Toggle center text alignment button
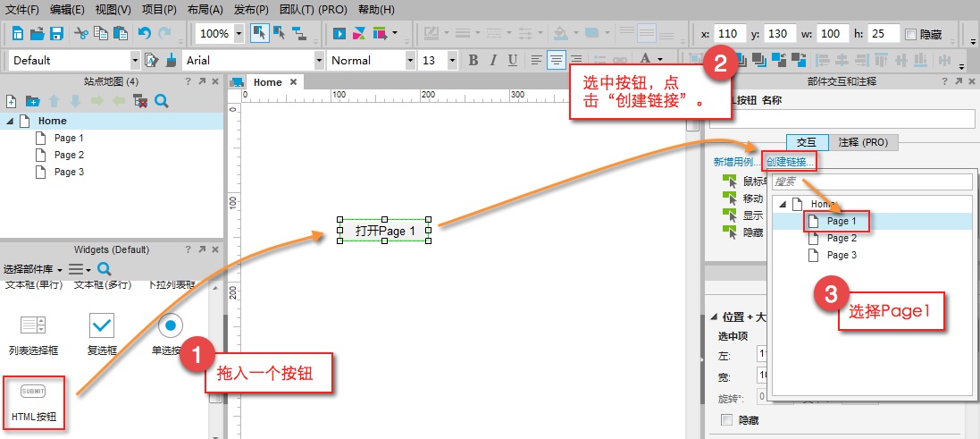This screenshot has height=439, width=980. pos(557,60)
